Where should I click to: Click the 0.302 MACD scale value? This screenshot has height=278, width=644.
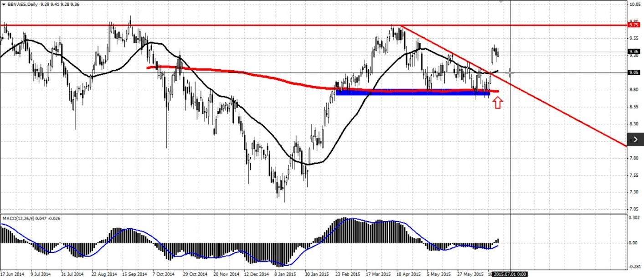tap(634, 218)
